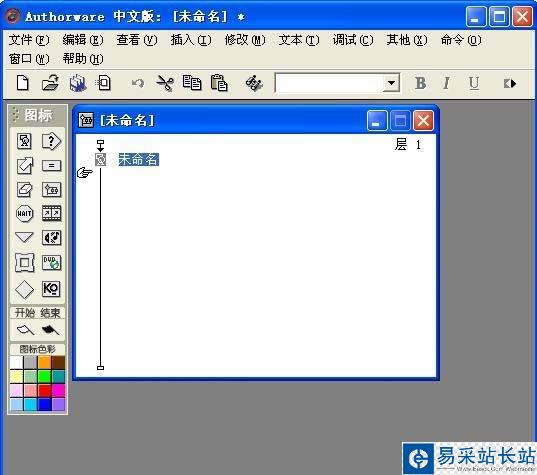The width and height of the screenshot is (537, 475).
Task: Select the Erase icon in the palette
Action: [x=24, y=189]
